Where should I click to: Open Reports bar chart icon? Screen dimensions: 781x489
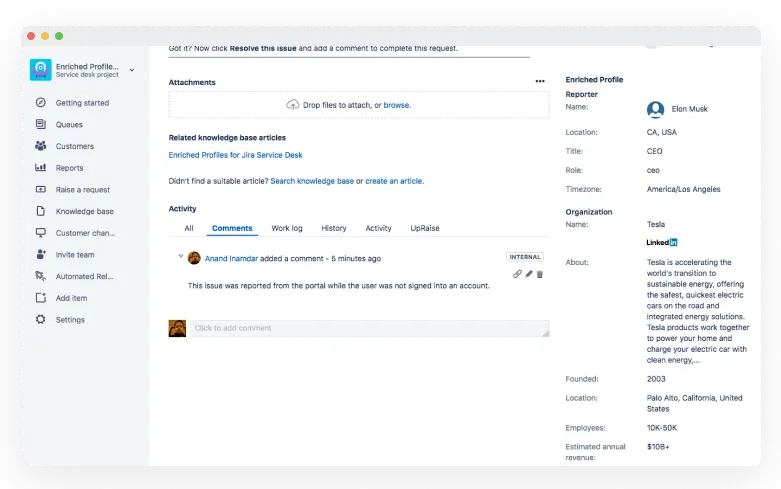pyautogui.click(x=40, y=168)
